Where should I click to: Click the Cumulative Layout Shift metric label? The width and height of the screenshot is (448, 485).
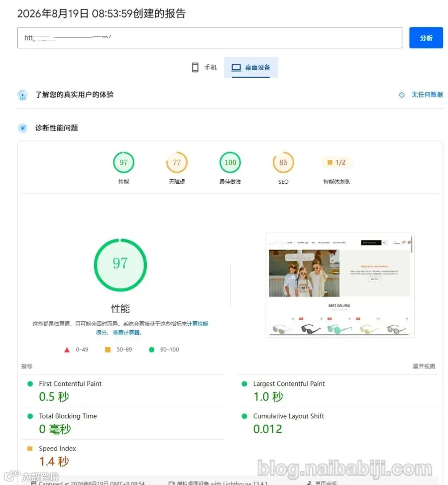click(x=289, y=416)
